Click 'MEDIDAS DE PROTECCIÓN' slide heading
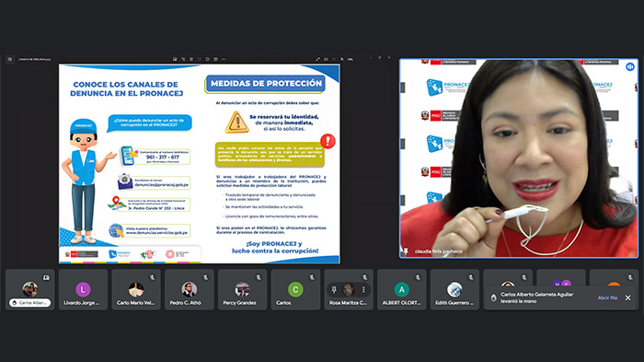The height and width of the screenshot is (362, 644). [x=266, y=84]
